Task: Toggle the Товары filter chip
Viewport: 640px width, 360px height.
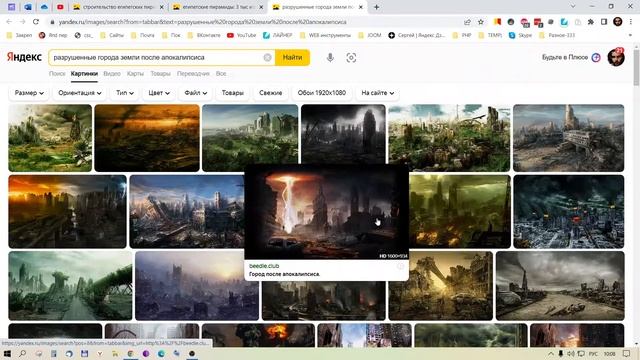Action: [x=233, y=93]
